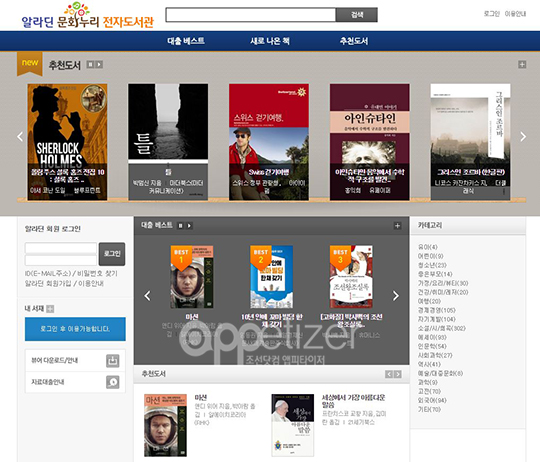This screenshot has width=540, height=462.
Task: Show next books in top carousel
Action: coord(523,137)
